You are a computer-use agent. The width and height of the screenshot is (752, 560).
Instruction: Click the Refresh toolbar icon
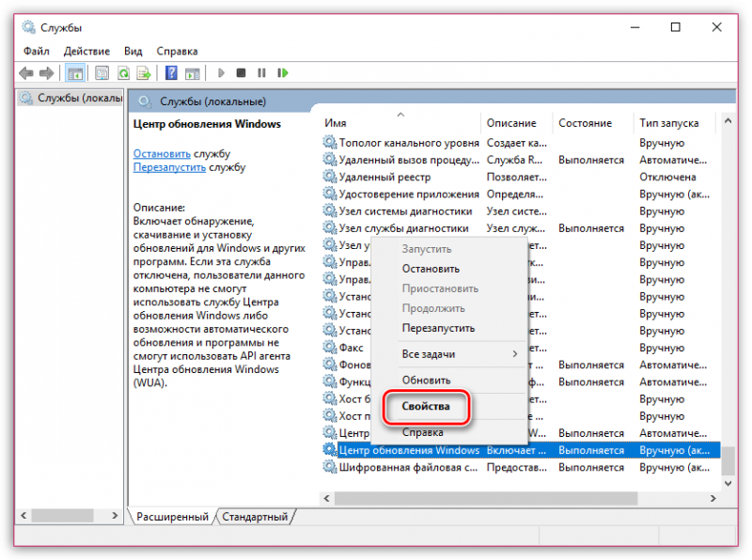(x=122, y=72)
